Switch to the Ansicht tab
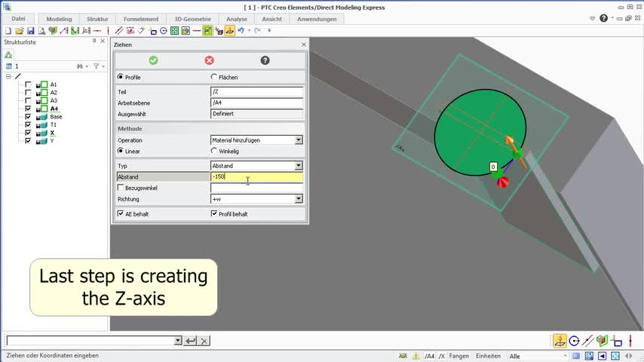Screen dimensions: 644x362 (x=272, y=19)
